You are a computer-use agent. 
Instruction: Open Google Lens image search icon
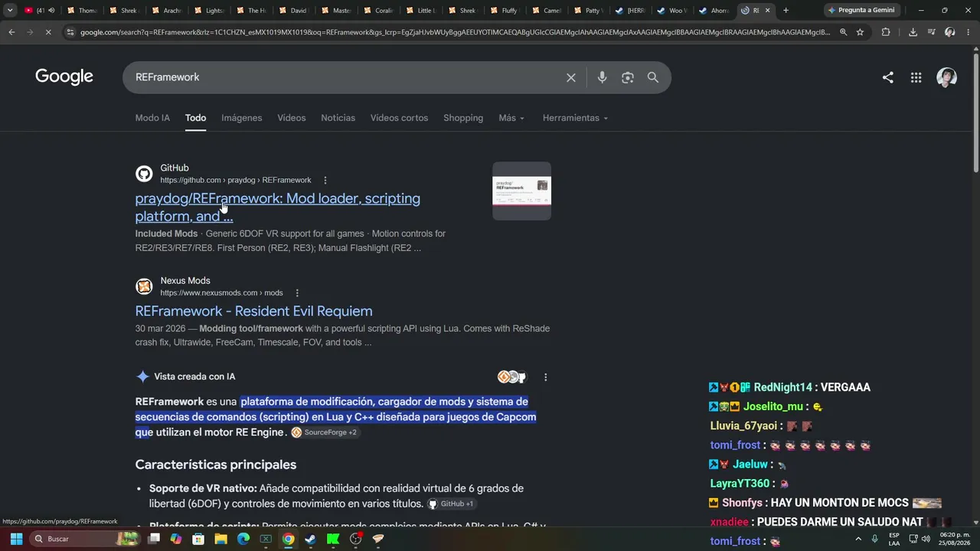click(628, 77)
